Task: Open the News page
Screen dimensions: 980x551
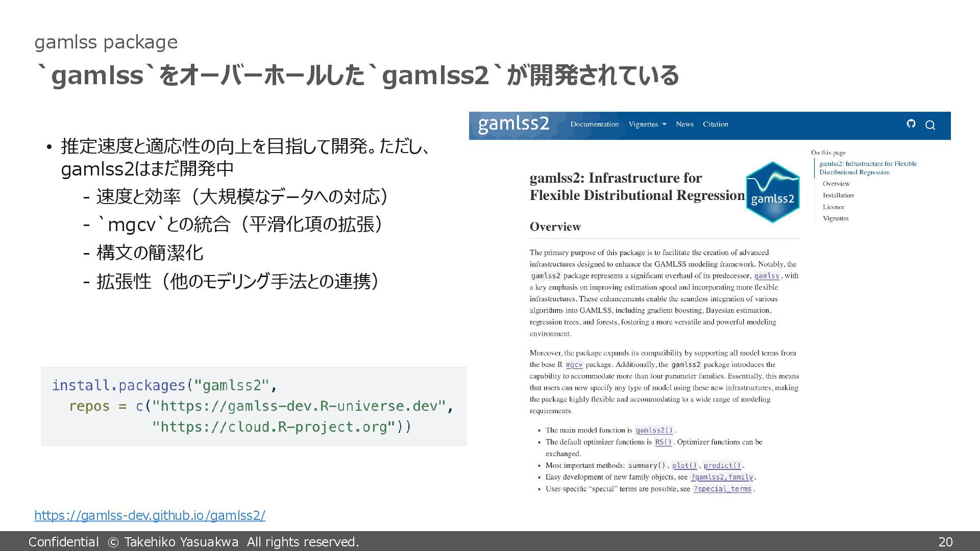Action: [x=684, y=124]
